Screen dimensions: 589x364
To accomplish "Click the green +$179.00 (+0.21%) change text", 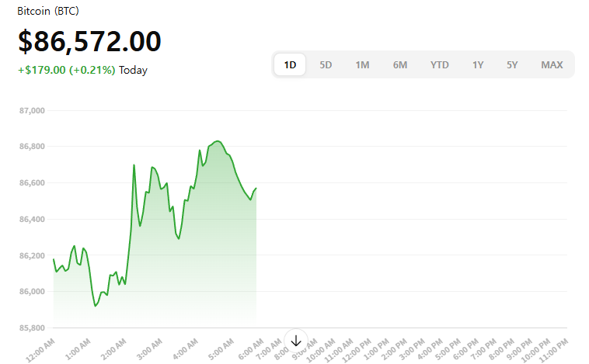I will point(66,70).
